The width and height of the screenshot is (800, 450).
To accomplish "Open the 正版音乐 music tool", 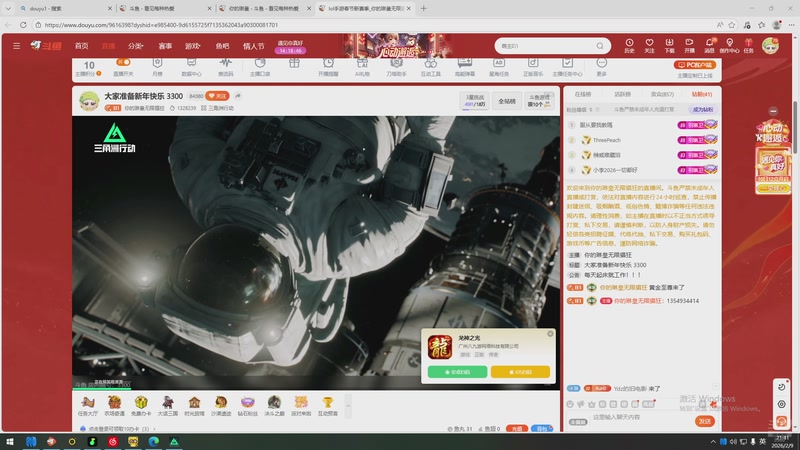I will pyautogui.click(x=533, y=67).
